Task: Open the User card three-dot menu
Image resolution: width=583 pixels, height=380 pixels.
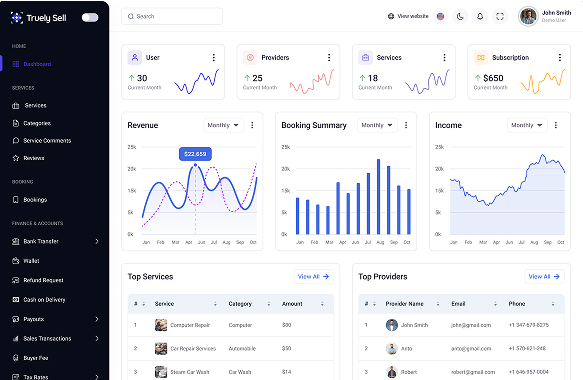Action: pos(213,57)
